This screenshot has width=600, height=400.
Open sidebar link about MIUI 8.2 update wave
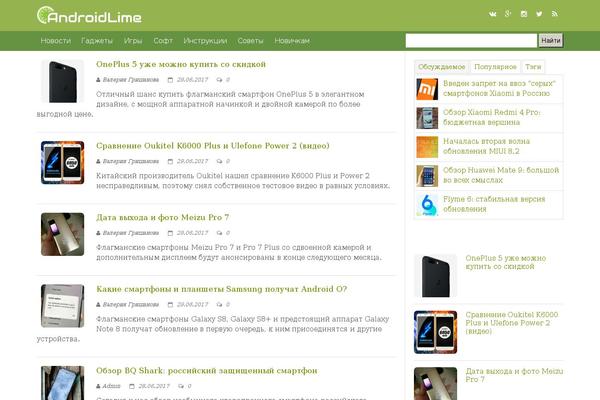tap(486, 146)
